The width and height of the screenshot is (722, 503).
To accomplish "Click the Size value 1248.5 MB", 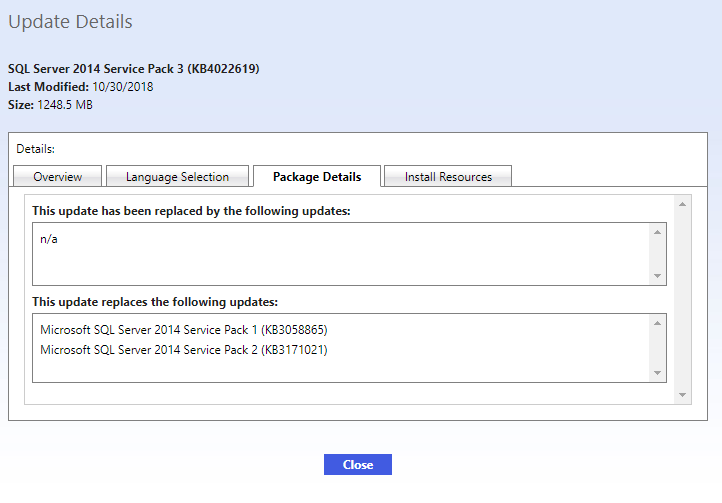I will pyautogui.click(x=65, y=105).
